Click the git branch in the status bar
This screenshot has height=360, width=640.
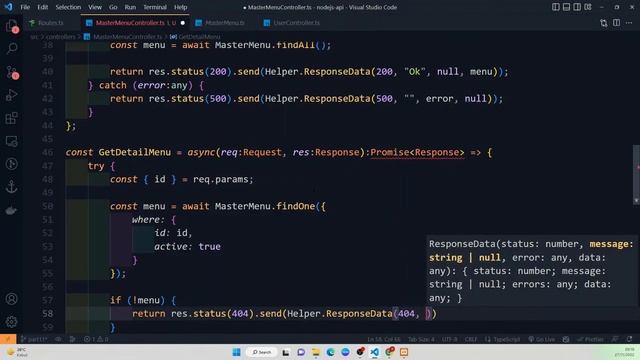tap(34, 339)
